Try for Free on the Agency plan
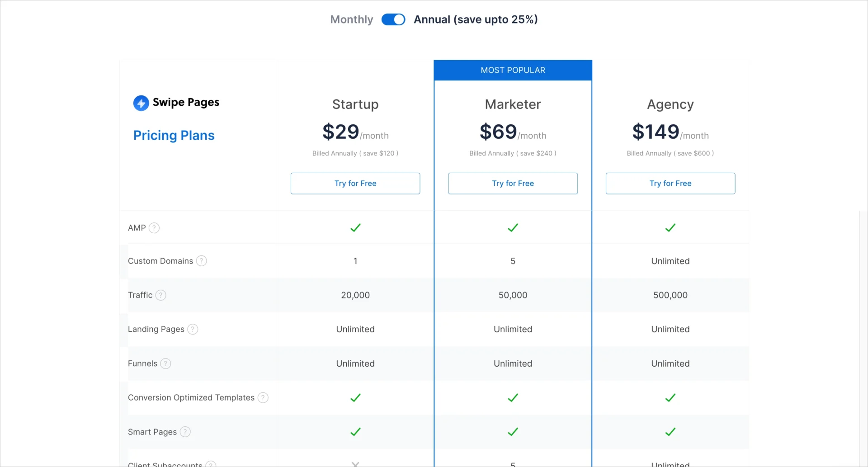Screen dimensions: 868x467 tap(670, 183)
